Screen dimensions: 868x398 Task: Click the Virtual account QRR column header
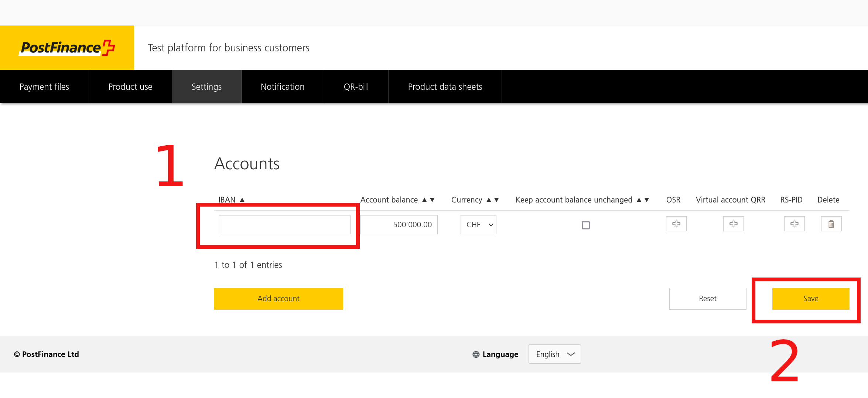pos(731,200)
